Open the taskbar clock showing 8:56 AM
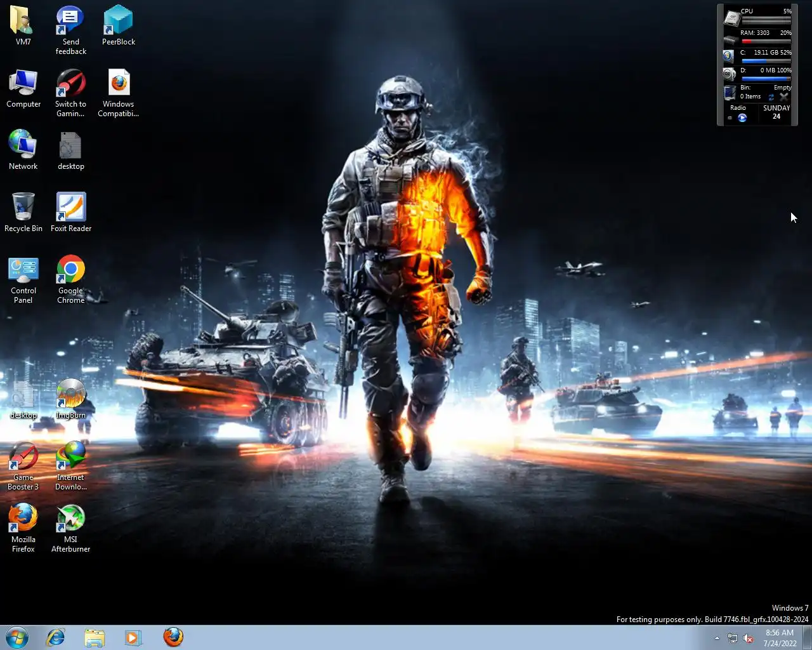This screenshot has height=650, width=812. [x=780, y=638]
